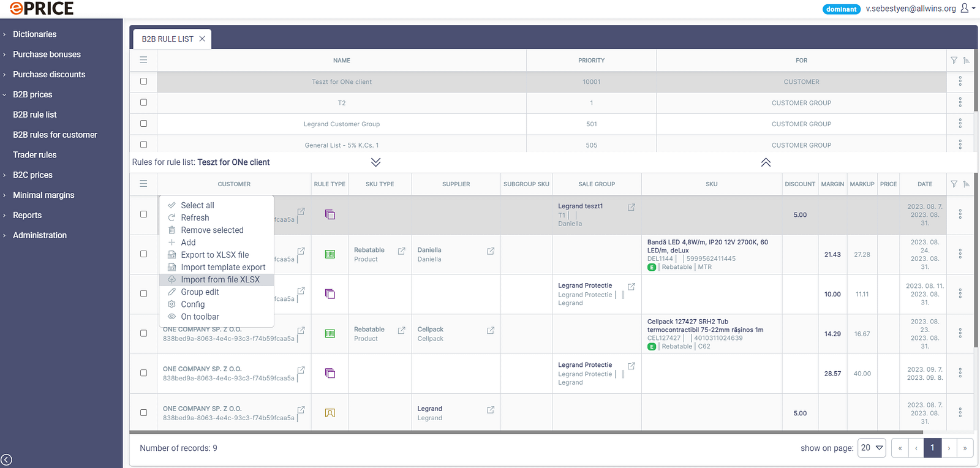Open three-dot menu for Legrand Customer Group row
The image size is (980, 468).
coord(960,124)
